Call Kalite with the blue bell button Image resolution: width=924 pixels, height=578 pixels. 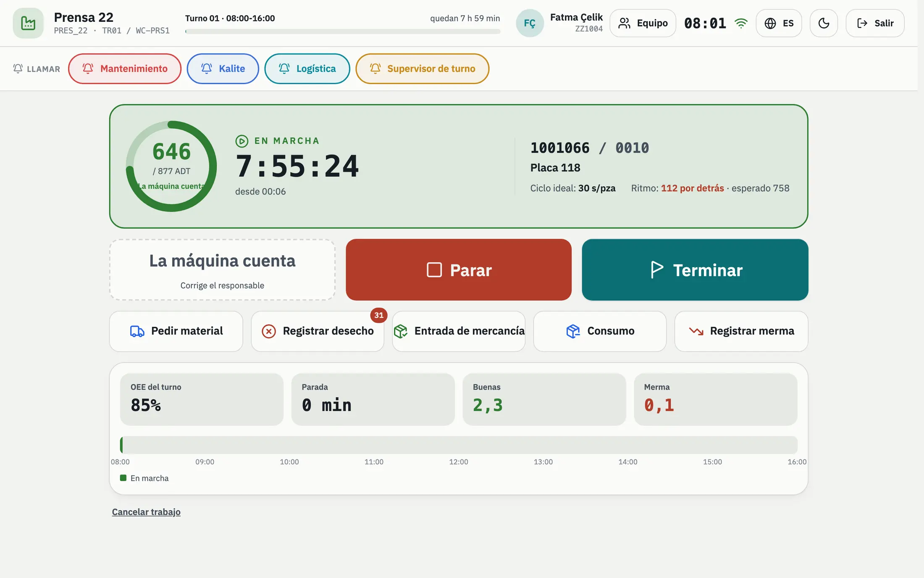point(223,69)
